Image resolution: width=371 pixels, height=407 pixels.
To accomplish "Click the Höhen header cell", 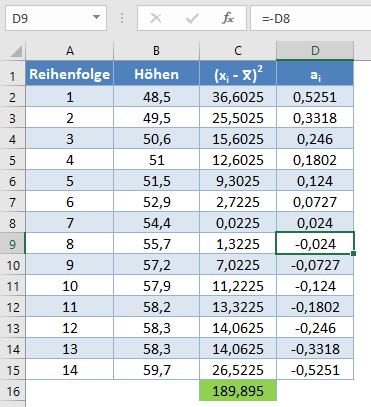I will pyautogui.click(x=156, y=74).
